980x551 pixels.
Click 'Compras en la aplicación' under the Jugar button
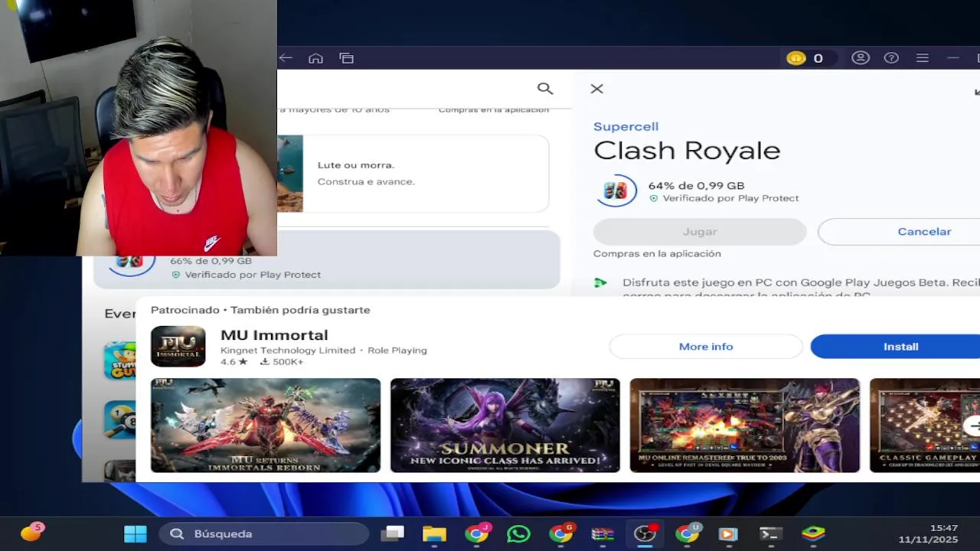[x=657, y=253]
